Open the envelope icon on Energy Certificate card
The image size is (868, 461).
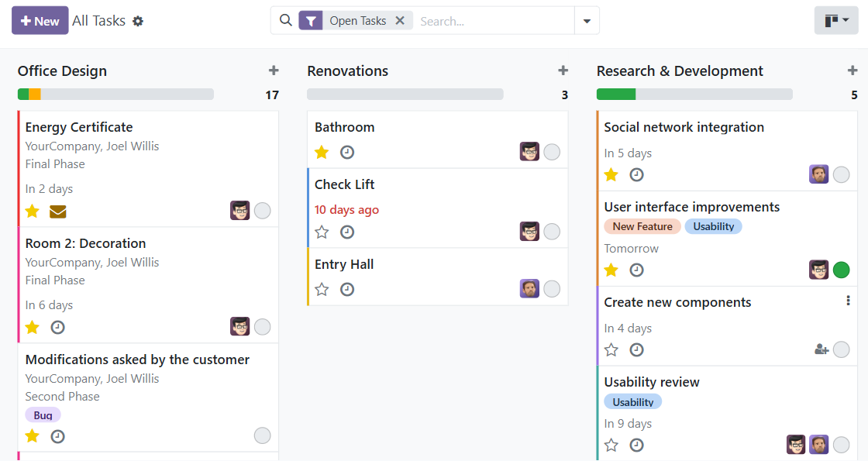point(58,211)
